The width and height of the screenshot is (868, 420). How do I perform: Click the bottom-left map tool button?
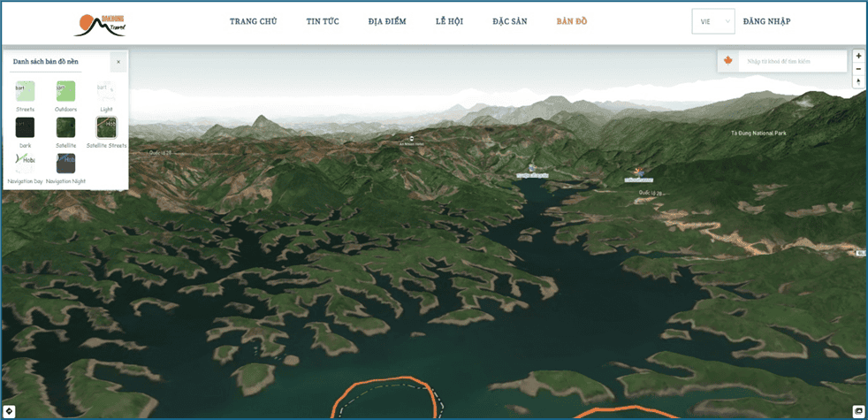coord(10,411)
